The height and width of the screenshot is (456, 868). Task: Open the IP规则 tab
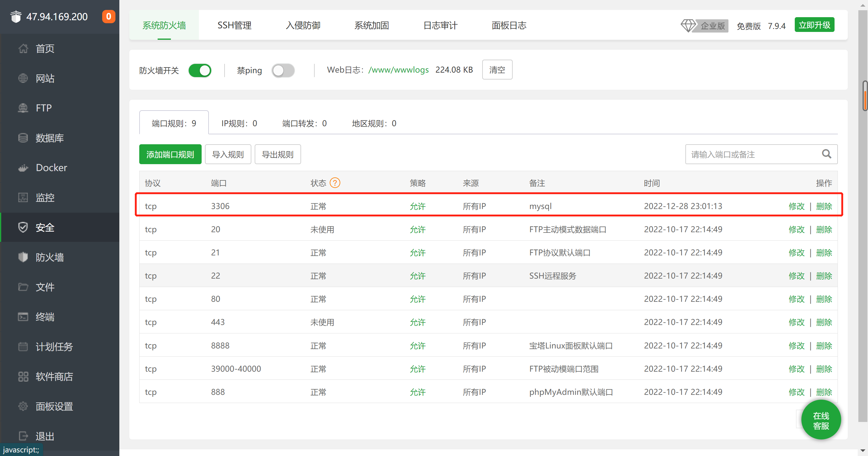[x=239, y=123]
